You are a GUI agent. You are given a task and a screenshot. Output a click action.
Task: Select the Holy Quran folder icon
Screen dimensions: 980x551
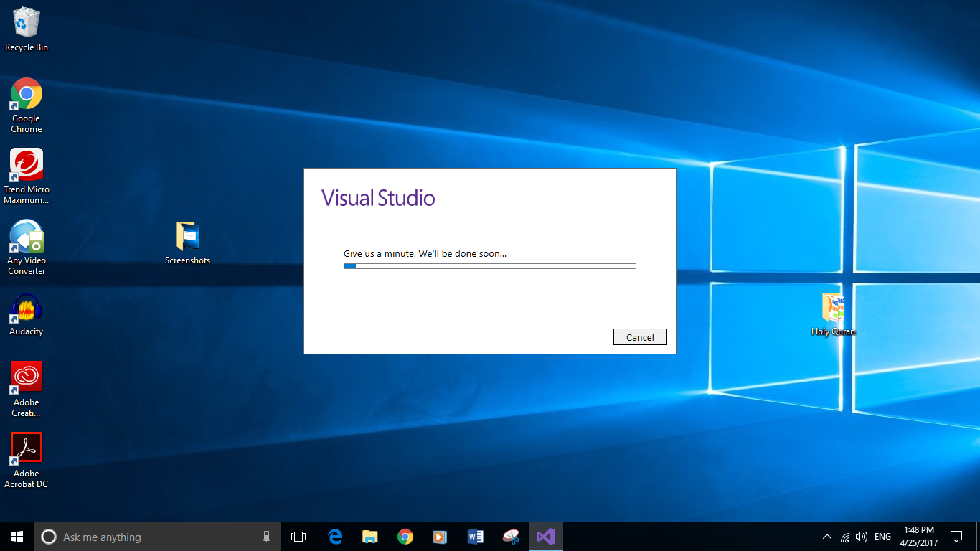tap(833, 314)
